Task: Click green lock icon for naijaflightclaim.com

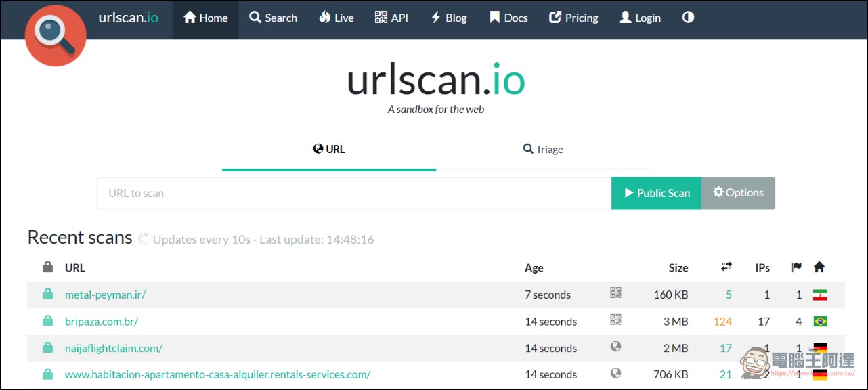Action: coord(47,347)
